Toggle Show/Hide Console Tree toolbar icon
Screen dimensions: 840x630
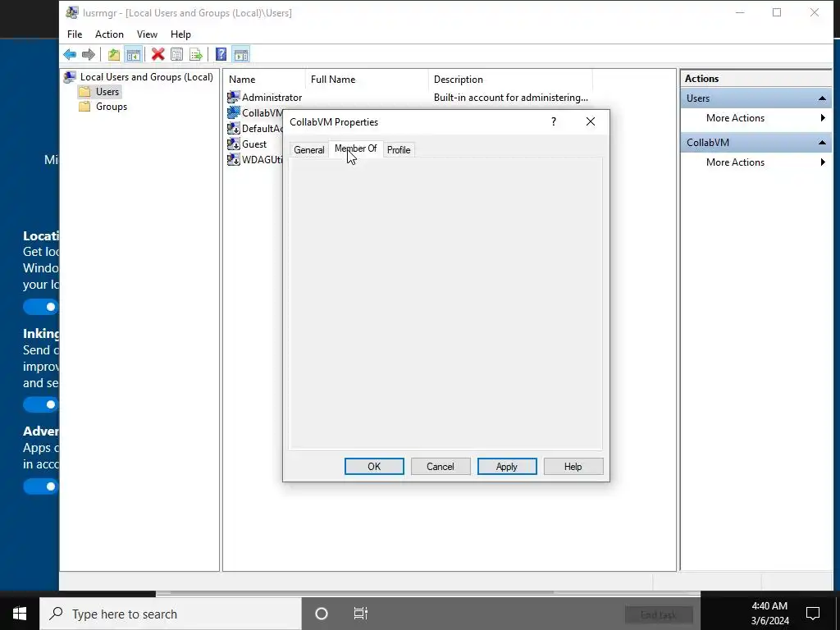(x=133, y=54)
